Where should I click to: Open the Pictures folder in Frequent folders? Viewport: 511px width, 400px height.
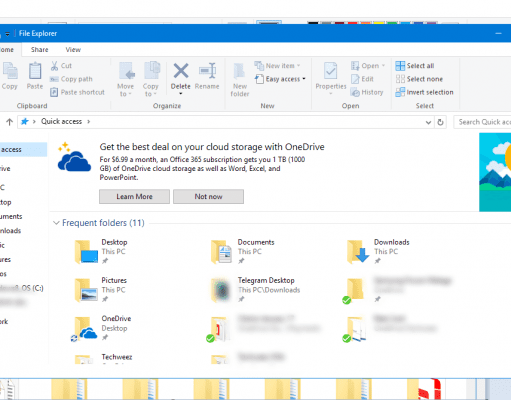[101, 290]
